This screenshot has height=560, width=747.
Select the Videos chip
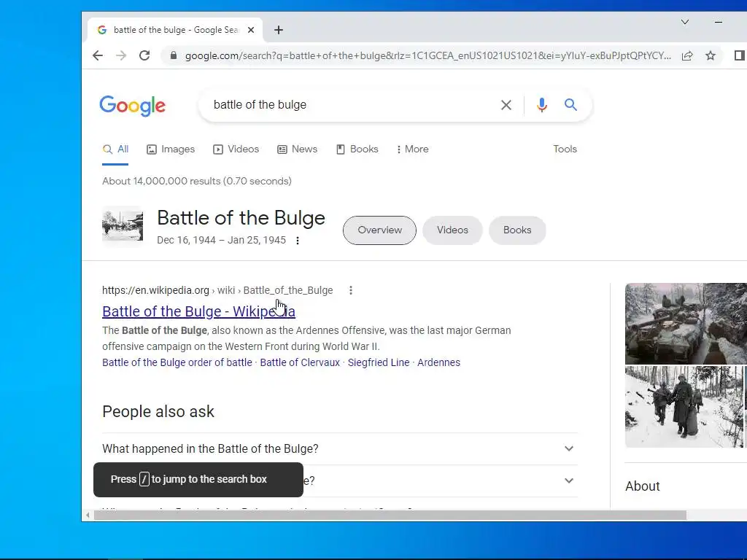(x=452, y=230)
